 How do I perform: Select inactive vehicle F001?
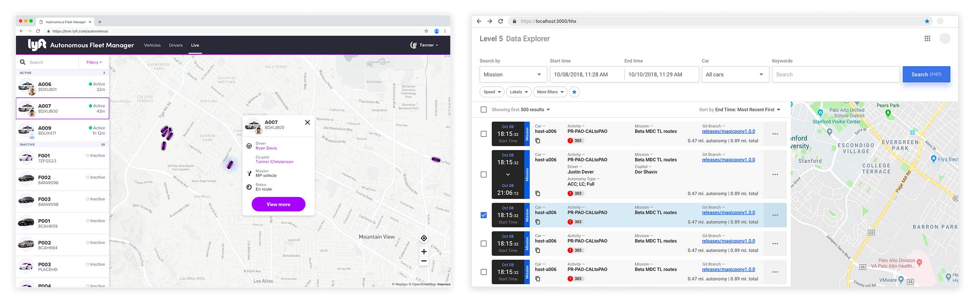pyautogui.click(x=62, y=158)
